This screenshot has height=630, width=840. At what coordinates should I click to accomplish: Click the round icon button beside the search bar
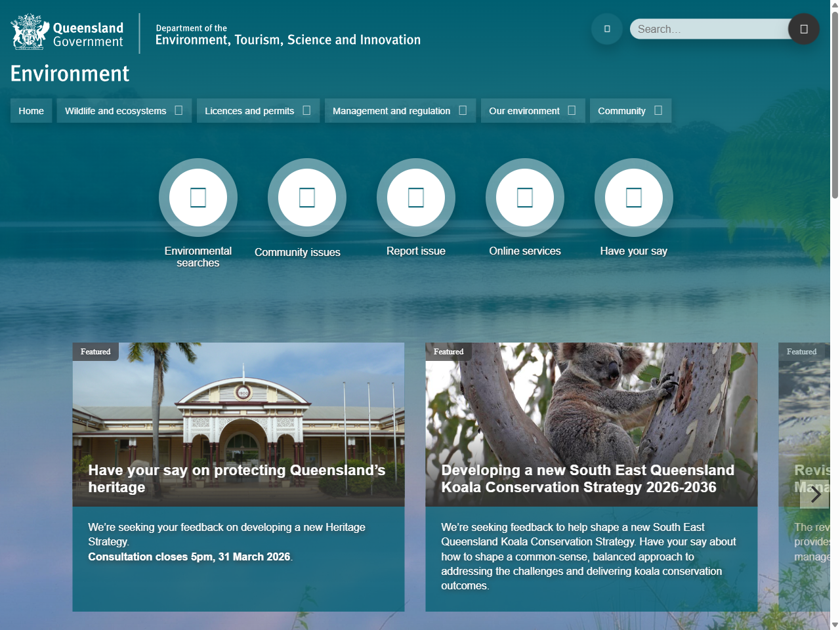pyautogui.click(x=606, y=29)
